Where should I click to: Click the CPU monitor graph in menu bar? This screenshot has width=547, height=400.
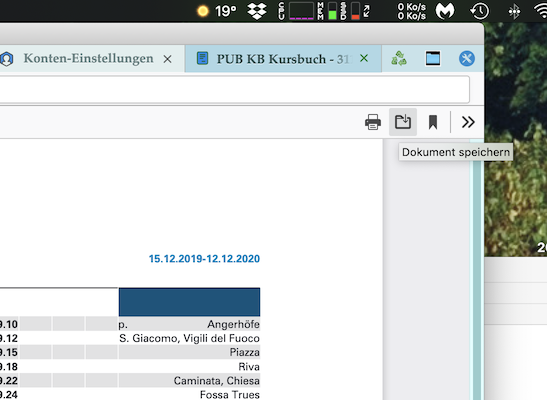pos(301,11)
